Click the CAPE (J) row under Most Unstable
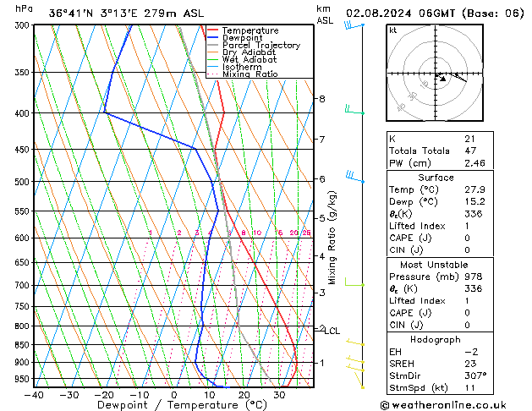The height and width of the screenshot is (411, 532). (440, 313)
